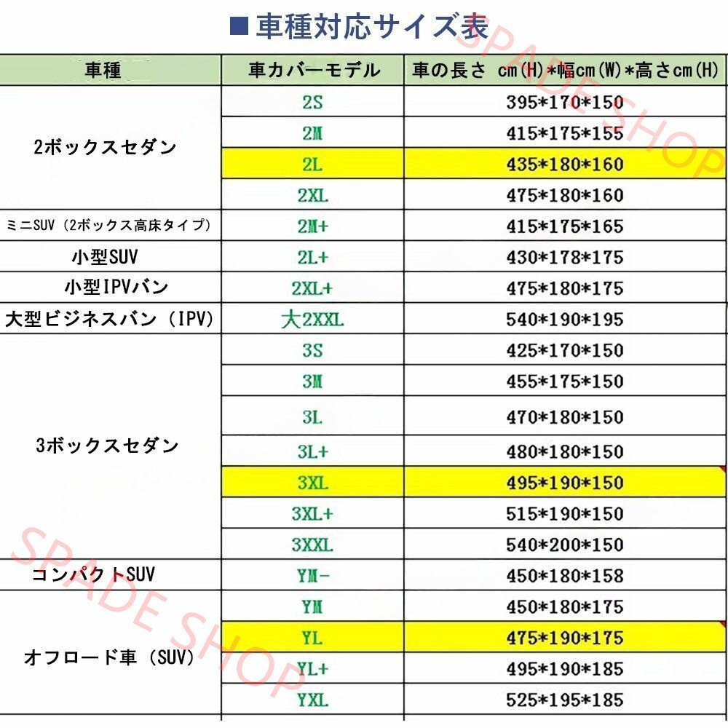Screen dimensions: 728x728
Task: Select the 大型ビジネスバン（IPV）cell
Action: (x=109, y=318)
